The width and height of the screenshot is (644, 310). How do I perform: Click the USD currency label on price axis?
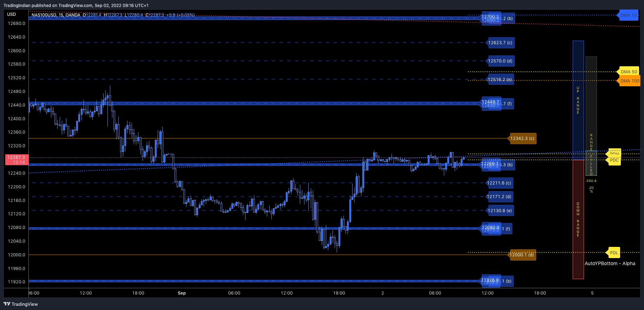pyautogui.click(x=12, y=14)
